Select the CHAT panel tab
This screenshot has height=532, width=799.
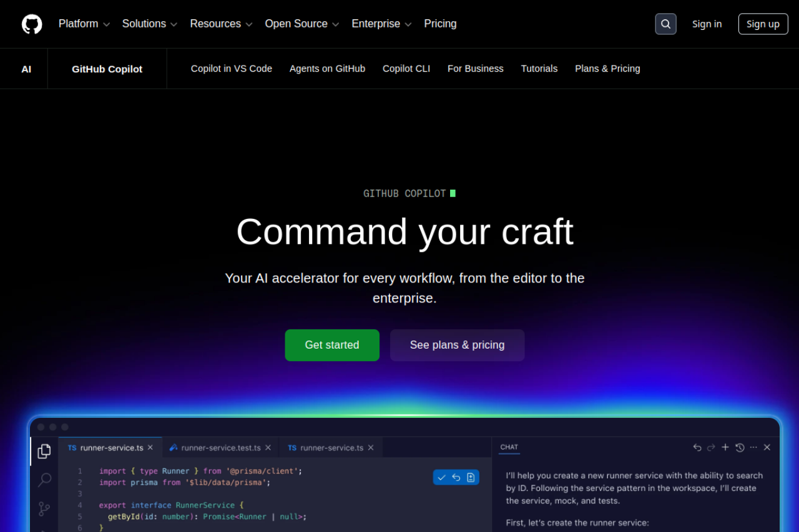[509, 447]
